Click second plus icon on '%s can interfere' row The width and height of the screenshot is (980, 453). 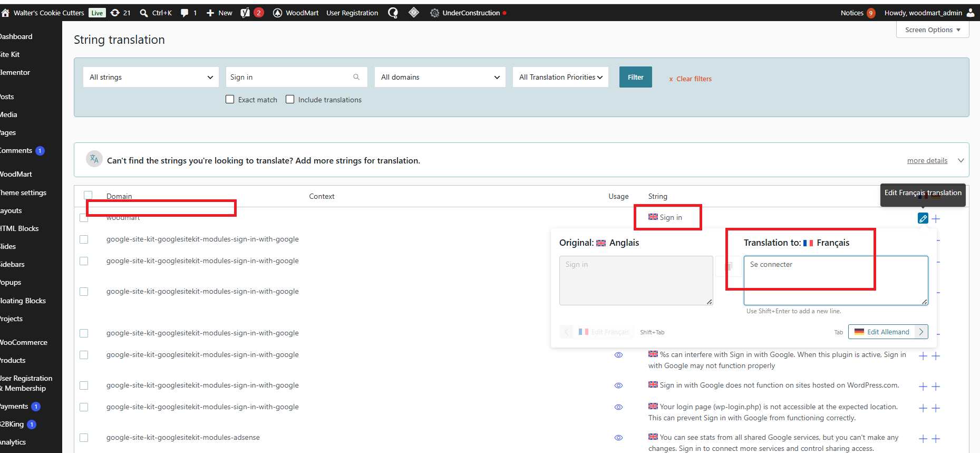click(936, 356)
